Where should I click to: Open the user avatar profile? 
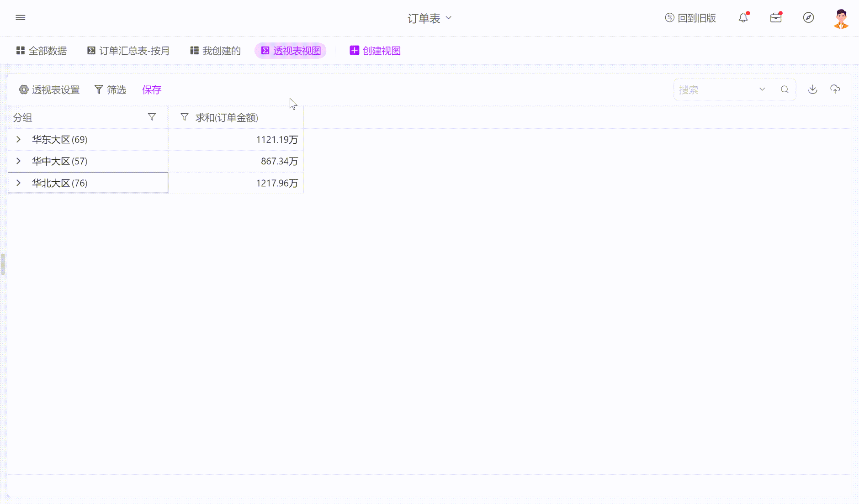[x=841, y=18]
